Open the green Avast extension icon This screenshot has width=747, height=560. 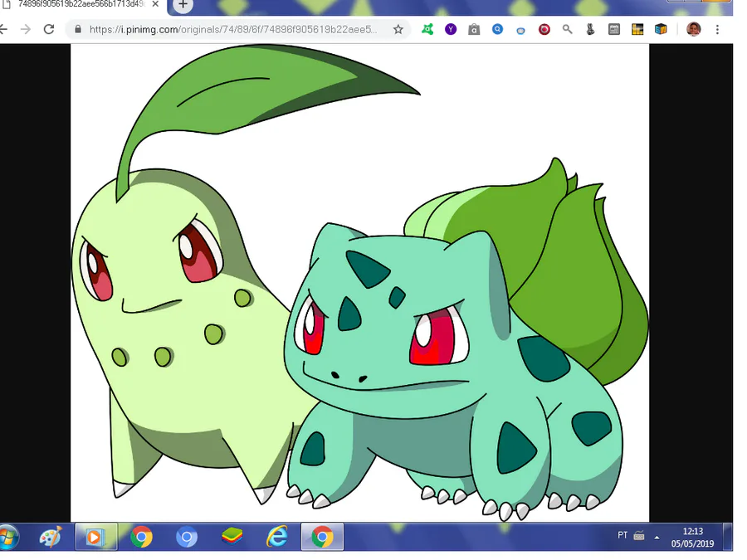tap(427, 30)
